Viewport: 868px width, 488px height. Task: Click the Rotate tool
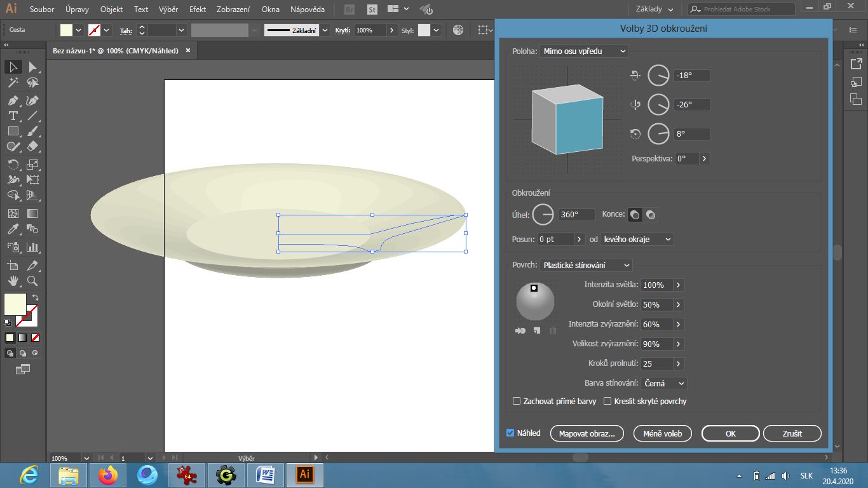click(13, 164)
